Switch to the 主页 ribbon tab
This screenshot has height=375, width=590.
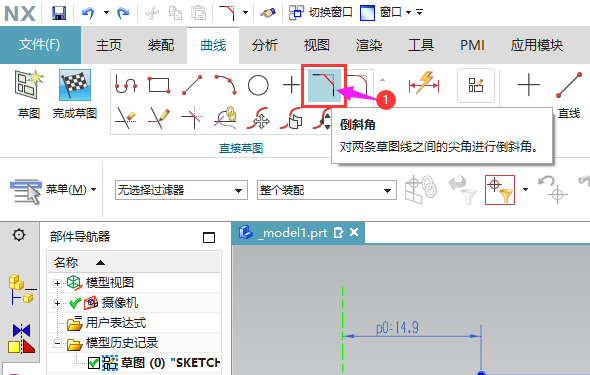[108, 45]
